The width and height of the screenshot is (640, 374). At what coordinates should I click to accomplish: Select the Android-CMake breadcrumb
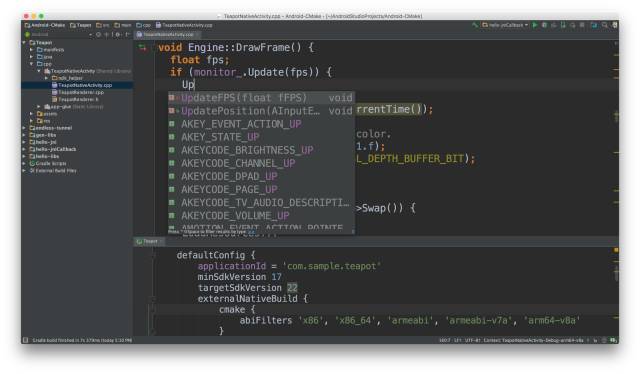tap(45, 25)
